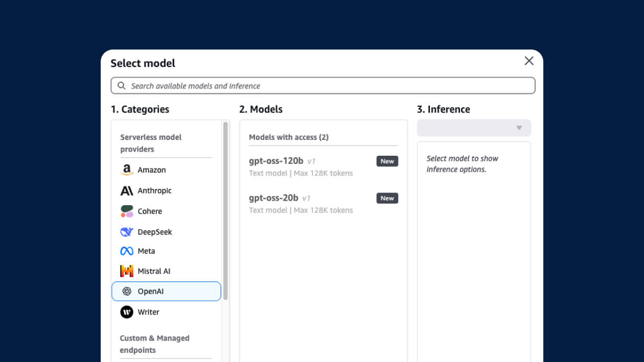
Task: Choose the DeepSeek provider label
Action: 155,232
